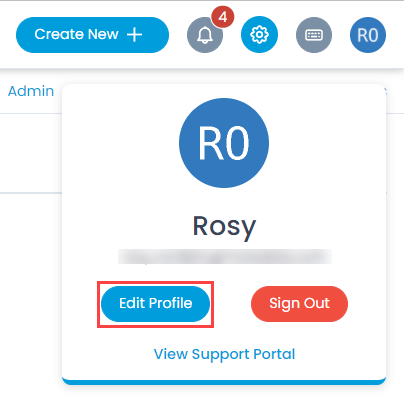
Task: Expand the Create New menu
Action: (x=92, y=35)
